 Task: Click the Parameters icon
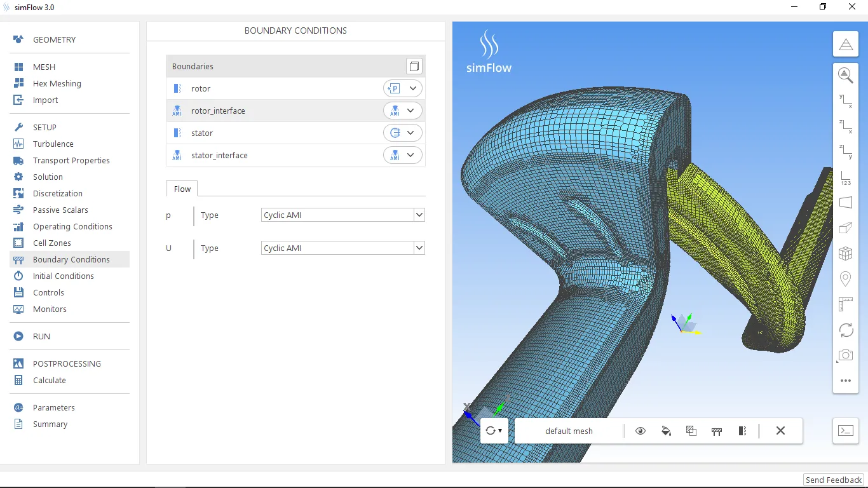pos(18,407)
